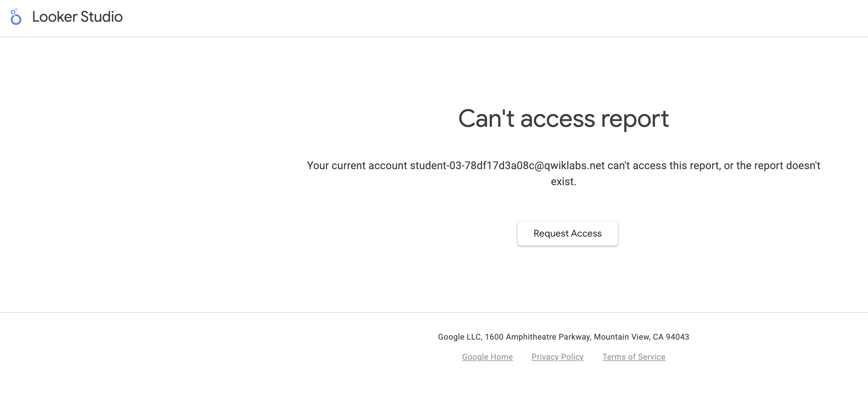The width and height of the screenshot is (868, 399).
Task: Open the Google Home link
Action: point(487,356)
